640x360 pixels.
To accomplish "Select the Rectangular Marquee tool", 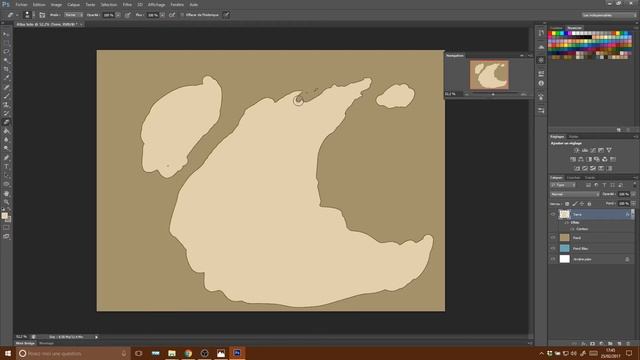I will [6, 43].
